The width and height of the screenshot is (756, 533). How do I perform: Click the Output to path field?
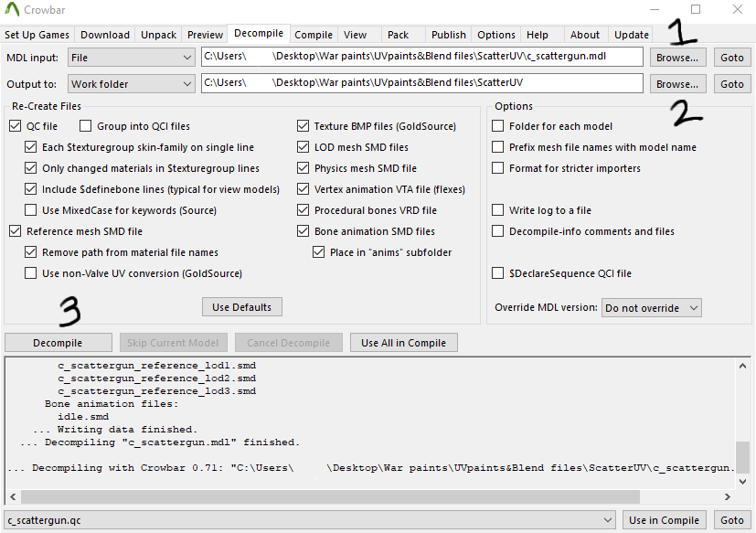421,84
